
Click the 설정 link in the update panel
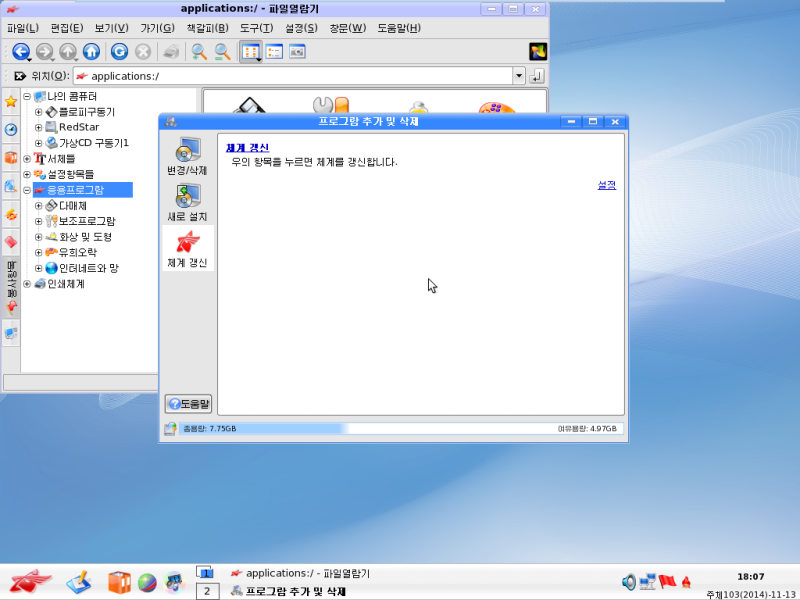point(606,186)
